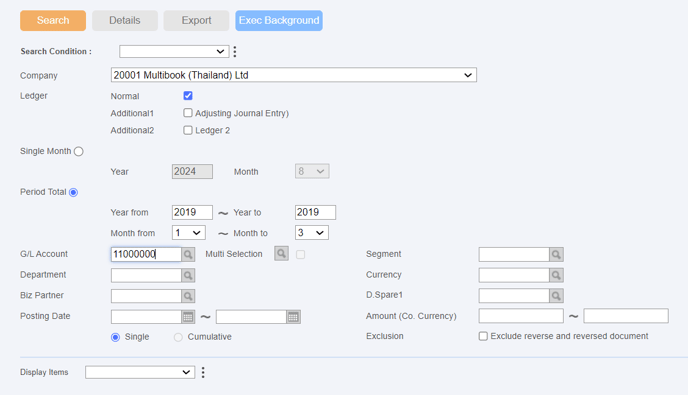Click the orange Search button
The height and width of the screenshot is (395, 688).
pos(53,21)
